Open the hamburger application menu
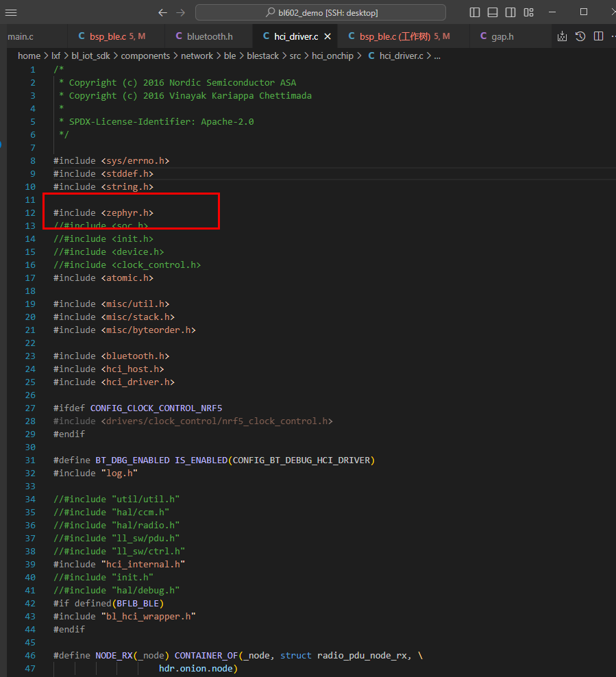 (11, 12)
